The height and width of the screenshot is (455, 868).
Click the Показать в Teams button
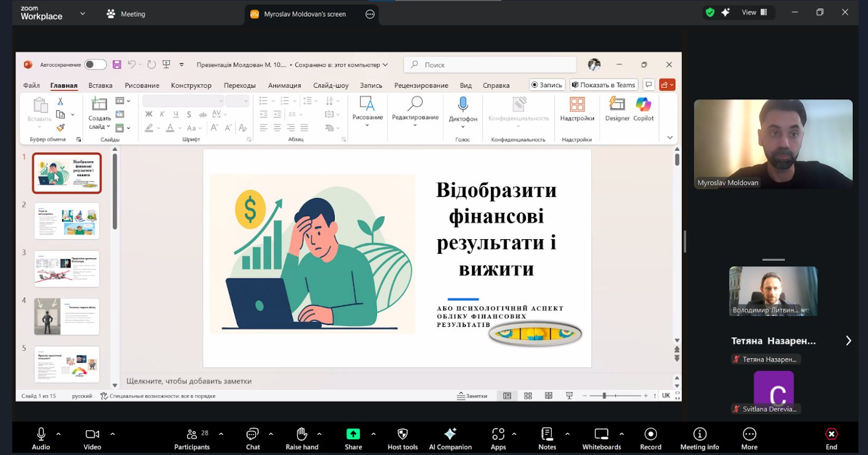coord(603,85)
